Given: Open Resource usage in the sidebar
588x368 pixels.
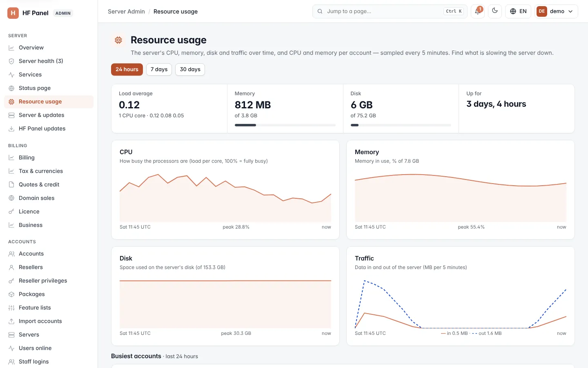Looking at the screenshot, I should [49, 102].
